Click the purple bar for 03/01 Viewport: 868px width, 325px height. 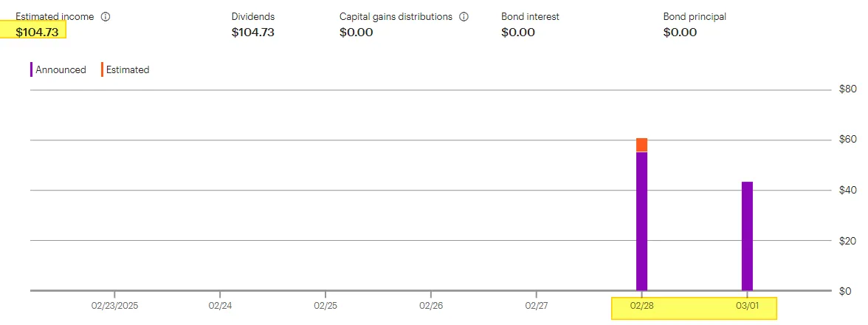point(747,236)
